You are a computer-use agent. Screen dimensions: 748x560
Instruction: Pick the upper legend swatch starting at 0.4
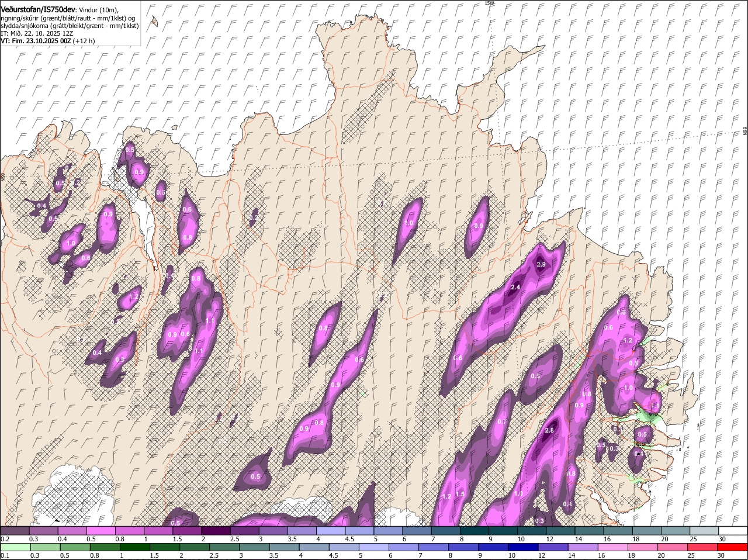click(x=72, y=531)
